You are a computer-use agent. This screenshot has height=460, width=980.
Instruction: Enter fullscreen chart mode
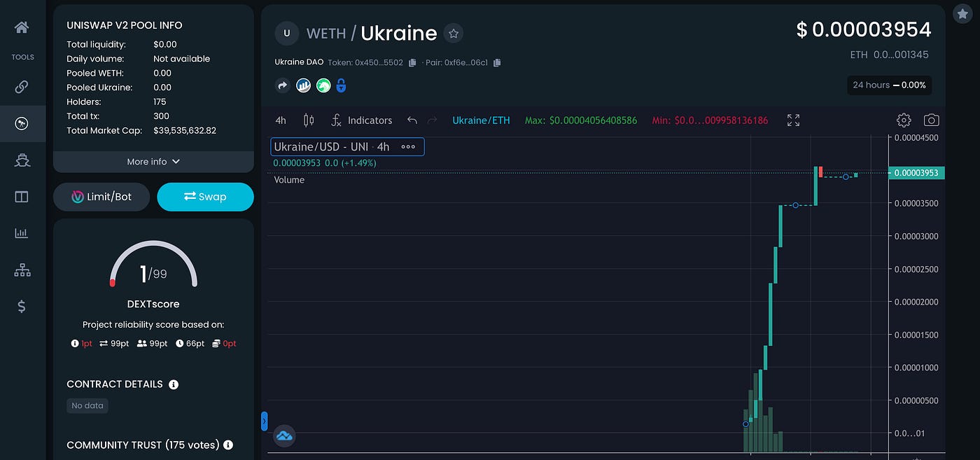tap(793, 120)
